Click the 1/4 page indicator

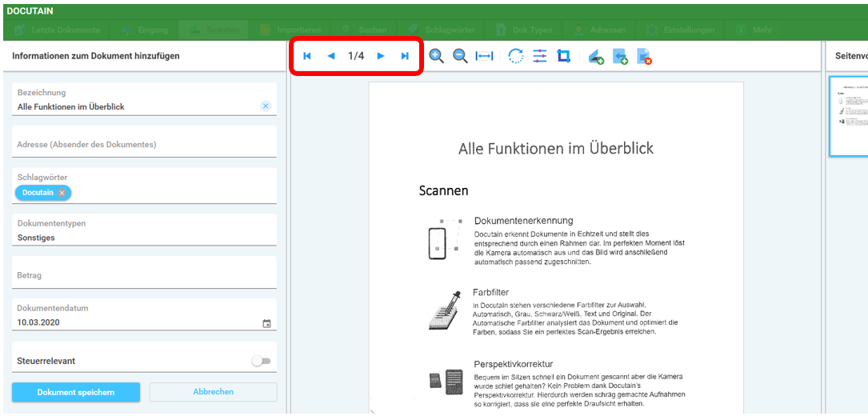tap(356, 56)
